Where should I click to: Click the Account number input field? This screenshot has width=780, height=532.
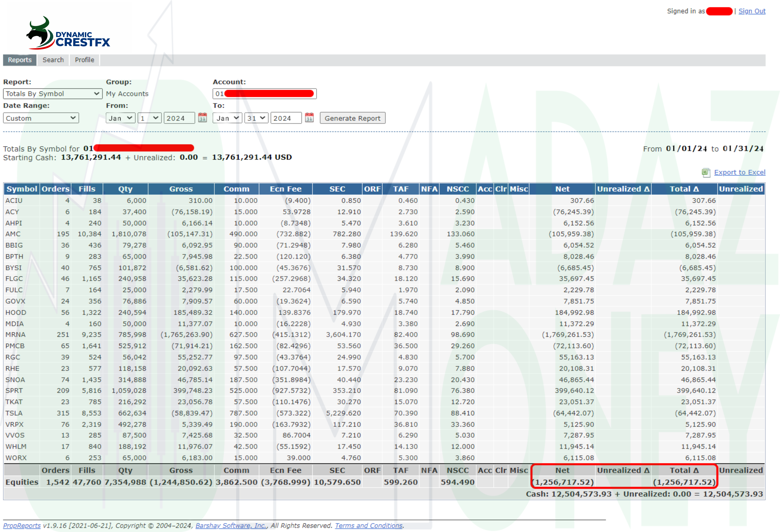coord(265,94)
